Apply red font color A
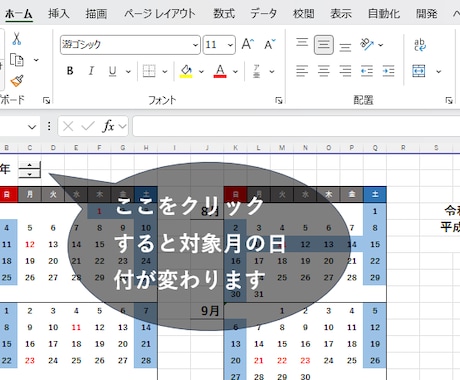The width and height of the screenshot is (460, 380). click(x=220, y=71)
